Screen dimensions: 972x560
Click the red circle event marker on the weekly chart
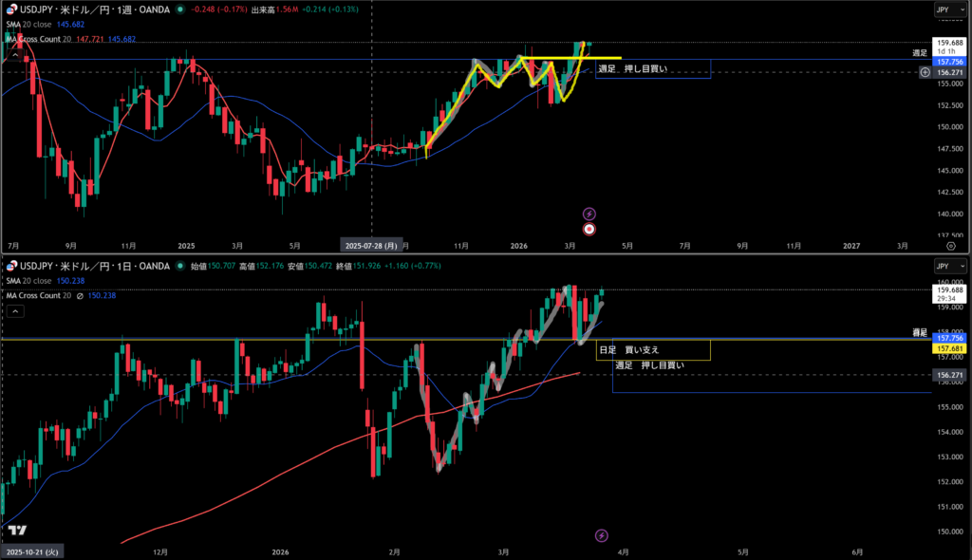click(x=589, y=229)
